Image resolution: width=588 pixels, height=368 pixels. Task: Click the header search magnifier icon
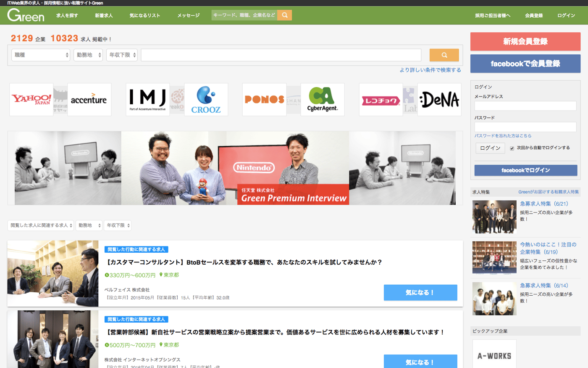pyautogui.click(x=285, y=15)
